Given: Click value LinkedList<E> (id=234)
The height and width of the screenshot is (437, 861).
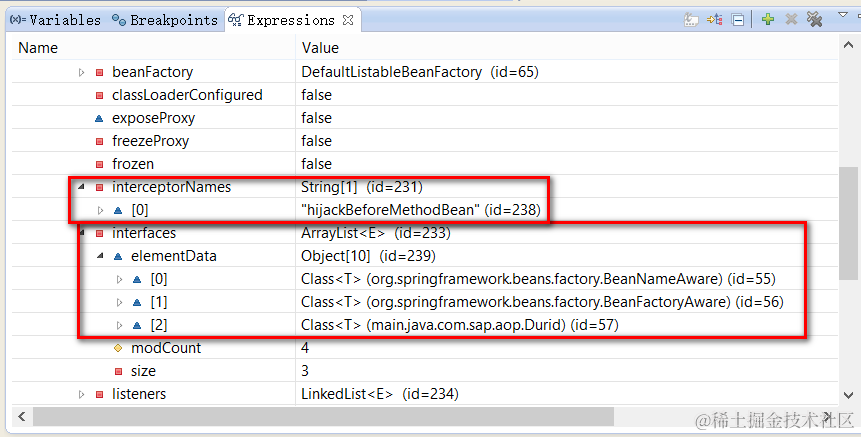Looking at the screenshot, I should tap(379, 394).
